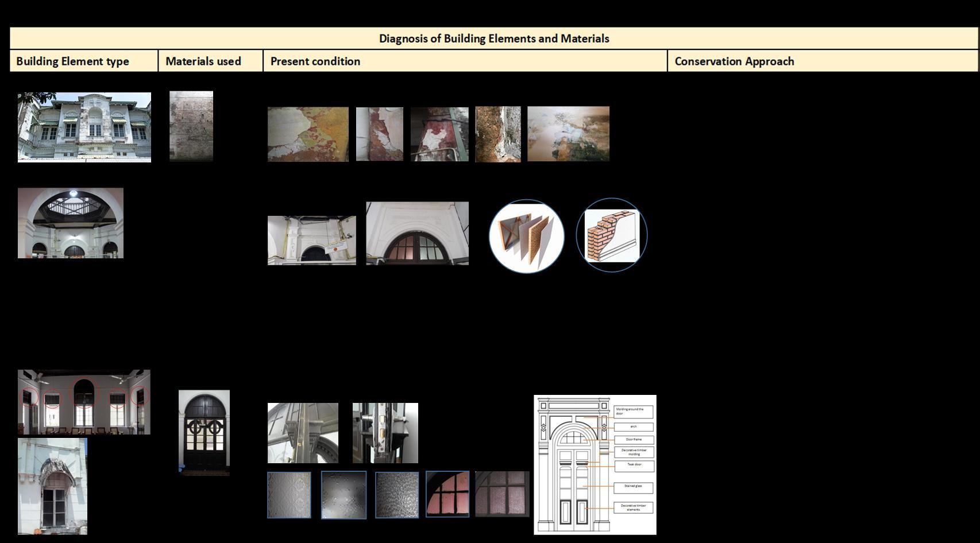
Task: Open the arch photo with yellow sign
Action: pos(312,241)
